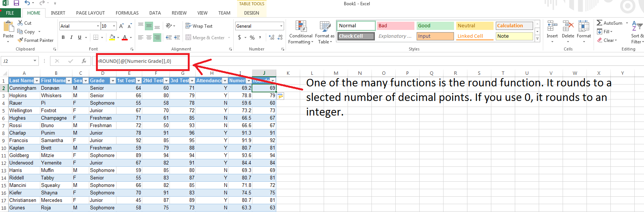This screenshot has width=644, height=212.
Task: Apply the Accounting dollar format
Action: point(239,37)
